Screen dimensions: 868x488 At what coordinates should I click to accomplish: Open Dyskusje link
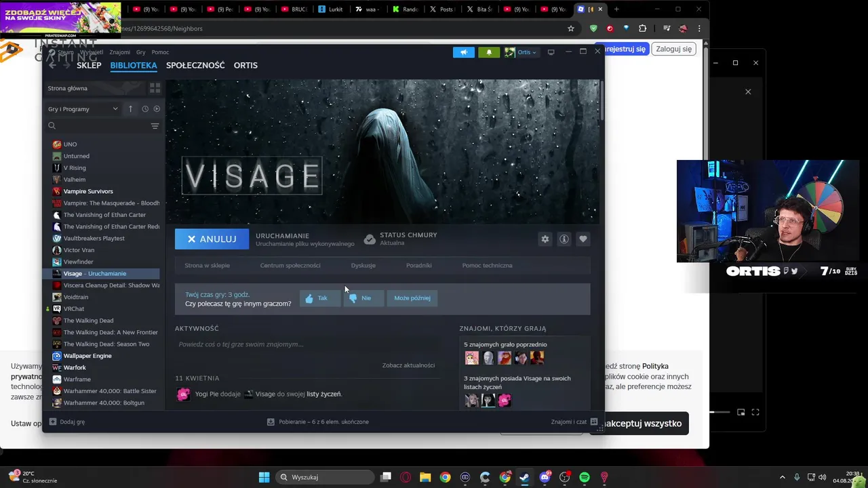tap(363, 266)
